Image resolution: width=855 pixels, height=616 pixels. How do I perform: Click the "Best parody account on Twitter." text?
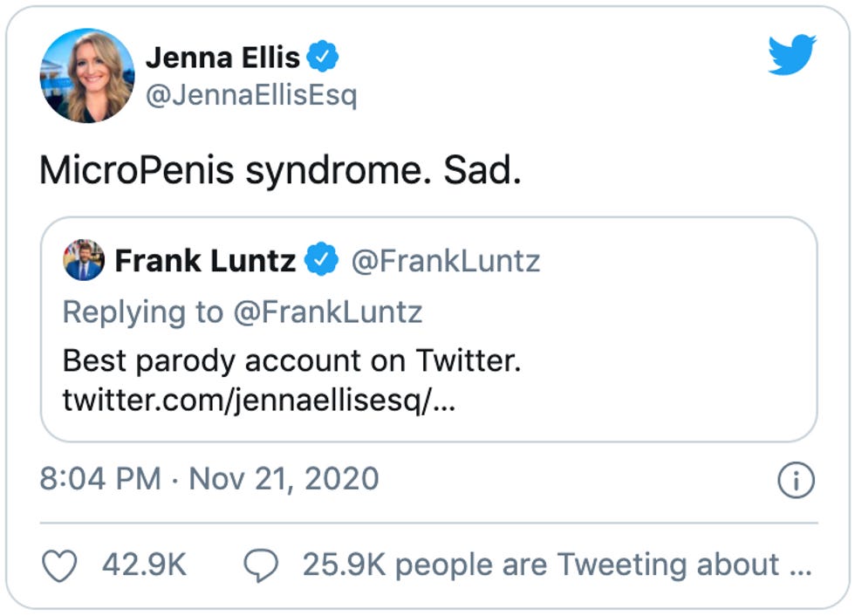[291, 359]
